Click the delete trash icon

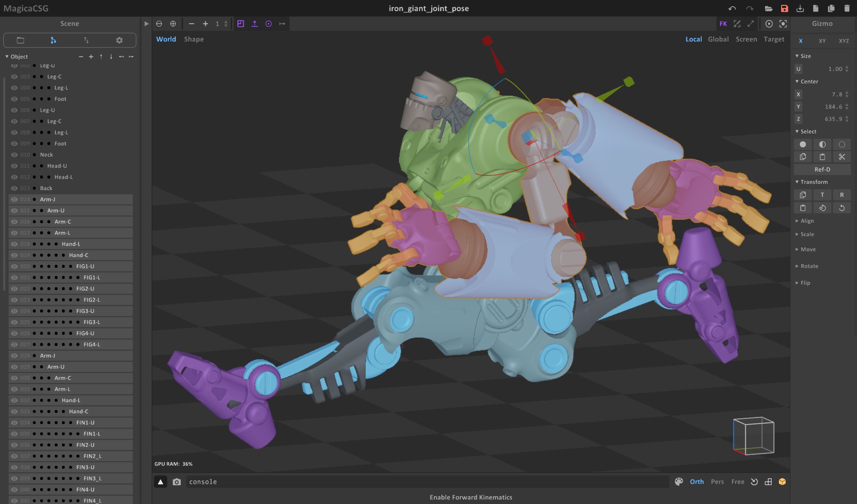coord(847,8)
